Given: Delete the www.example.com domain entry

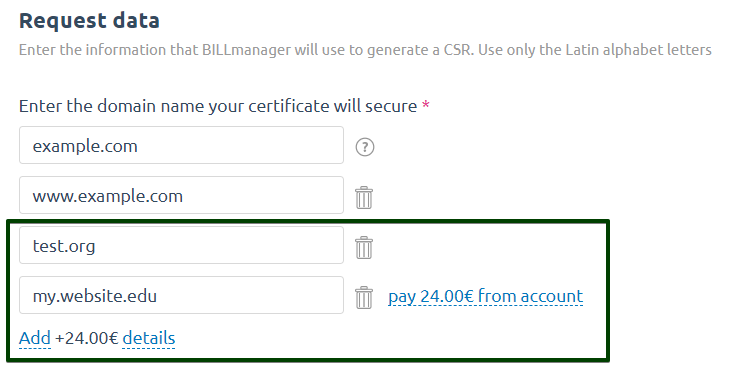Looking at the screenshot, I should point(364,198).
